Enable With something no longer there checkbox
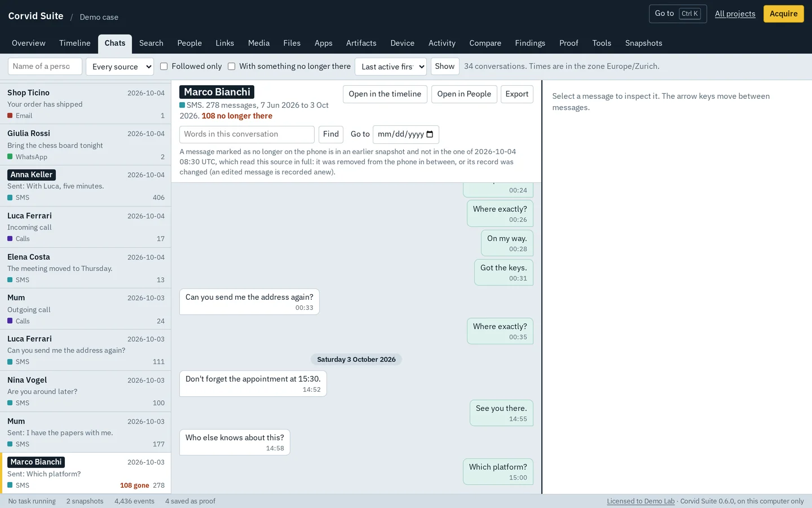This screenshot has width=812, height=508. 232,67
